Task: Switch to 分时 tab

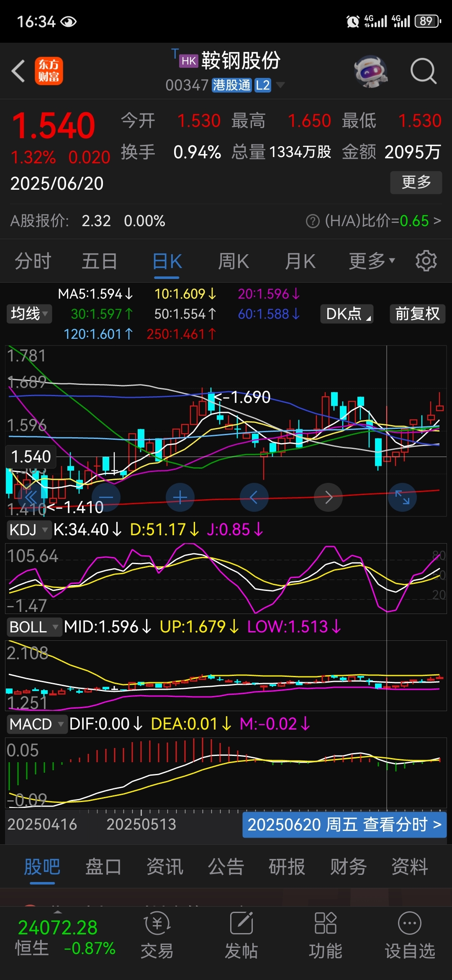Action: pyautogui.click(x=33, y=261)
